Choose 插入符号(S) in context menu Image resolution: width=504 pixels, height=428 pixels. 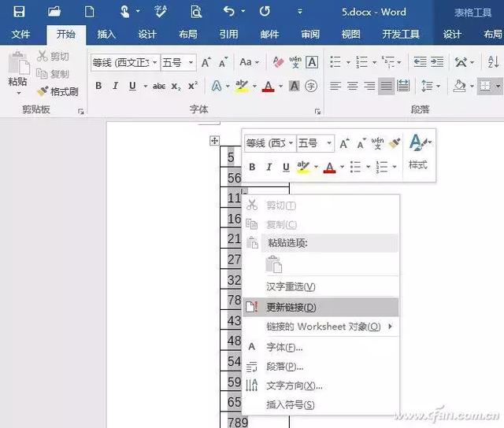(x=321, y=405)
